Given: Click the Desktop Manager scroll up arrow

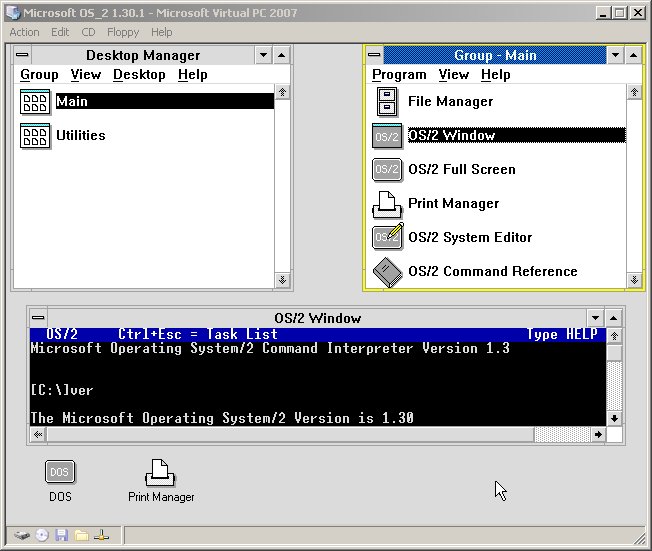Looking at the screenshot, I should (x=282, y=92).
